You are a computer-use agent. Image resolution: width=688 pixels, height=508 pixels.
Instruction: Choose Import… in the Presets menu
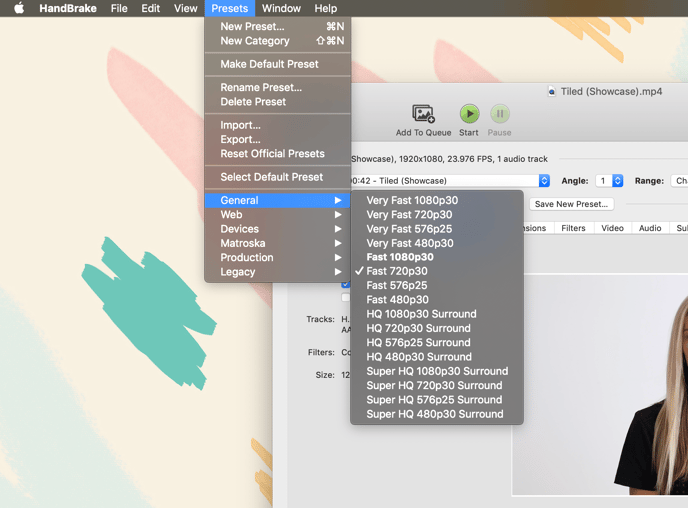[277, 125]
